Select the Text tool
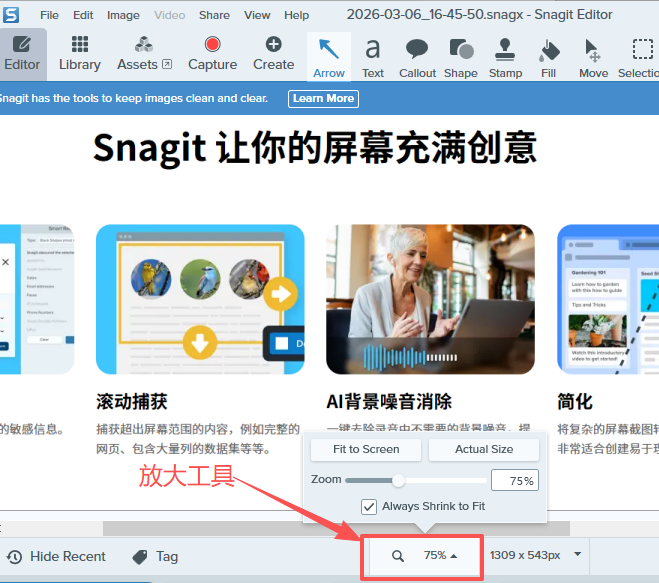 tap(373, 58)
